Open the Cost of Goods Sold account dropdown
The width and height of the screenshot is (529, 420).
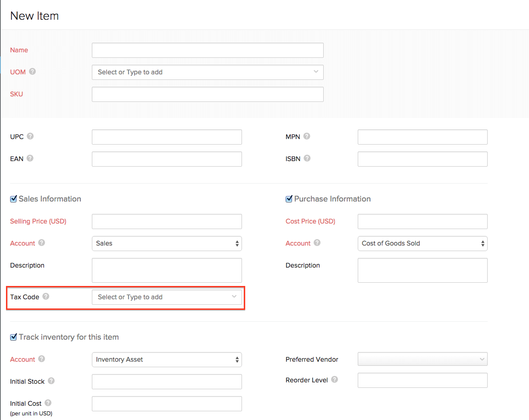pyautogui.click(x=422, y=243)
